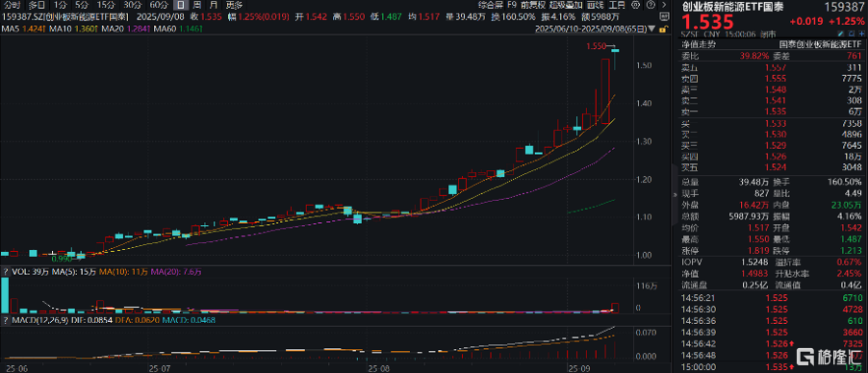
Task: Click the 1.550 high price marker on chart
Action: point(596,46)
